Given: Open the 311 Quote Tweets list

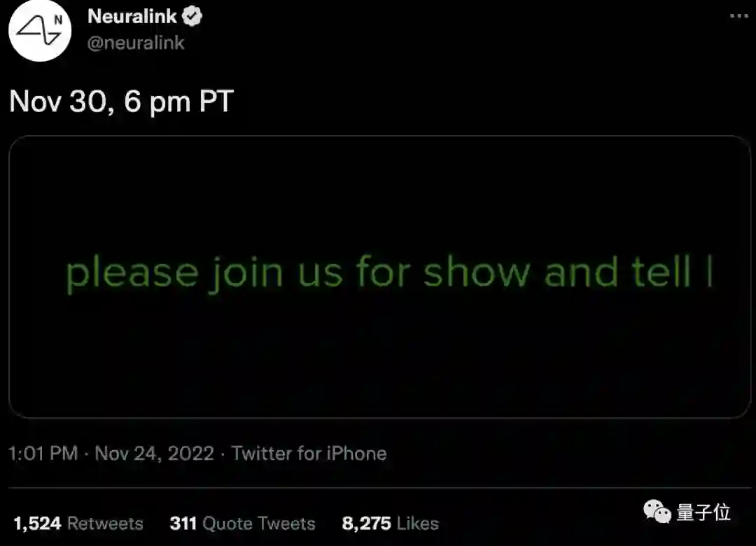Looking at the screenshot, I should click(x=242, y=524).
